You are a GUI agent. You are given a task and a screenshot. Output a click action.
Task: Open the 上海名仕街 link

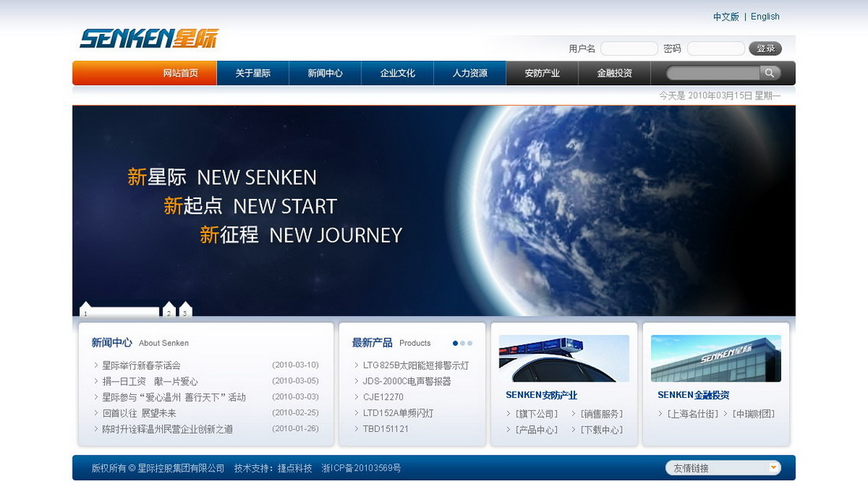[693, 414]
